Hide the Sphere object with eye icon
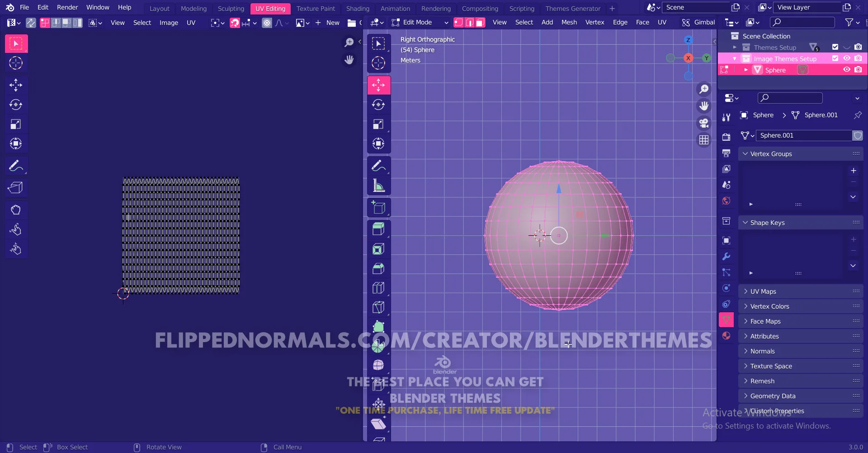The height and width of the screenshot is (453, 868). click(x=847, y=70)
